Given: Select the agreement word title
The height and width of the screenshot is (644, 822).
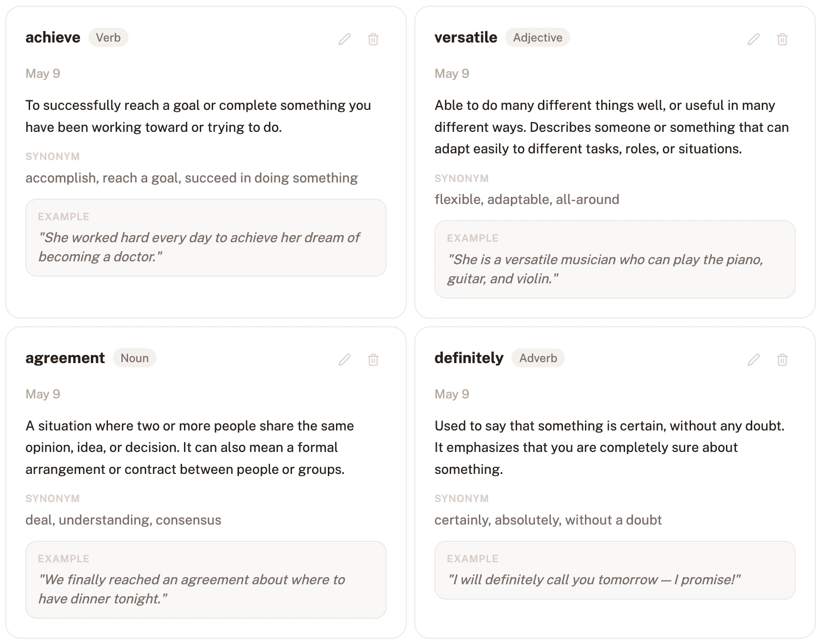Looking at the screenshot, I should point(65,358).
